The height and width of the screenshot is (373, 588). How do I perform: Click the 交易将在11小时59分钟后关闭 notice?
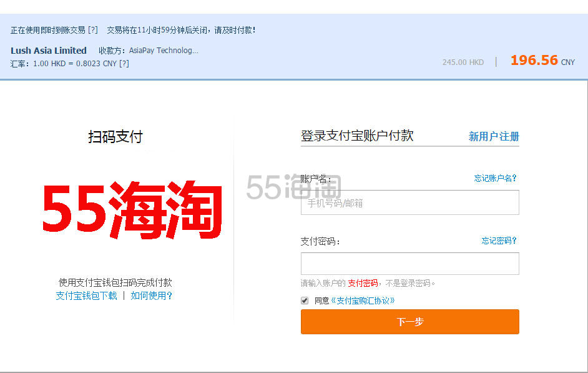point(181,30)
